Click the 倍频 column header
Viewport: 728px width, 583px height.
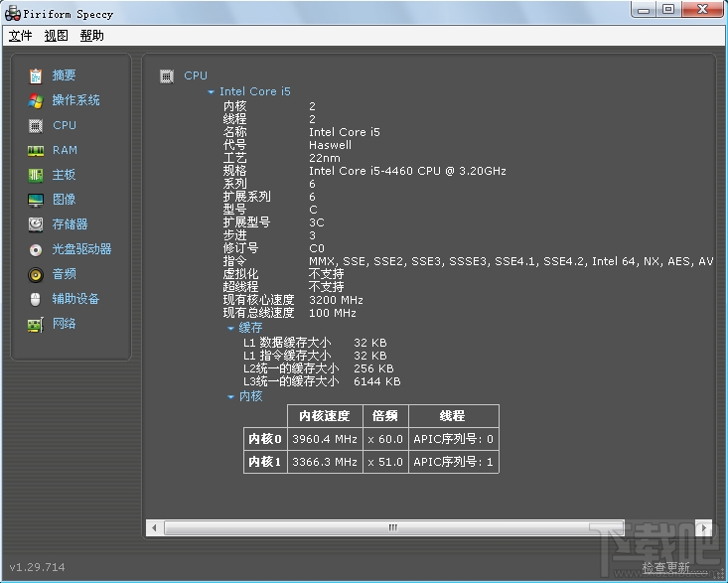tap(385, 416)
